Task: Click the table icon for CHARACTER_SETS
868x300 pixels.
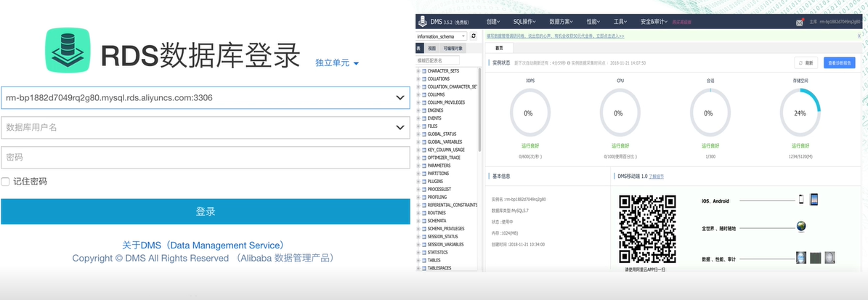Action: [x=424, y=71]
